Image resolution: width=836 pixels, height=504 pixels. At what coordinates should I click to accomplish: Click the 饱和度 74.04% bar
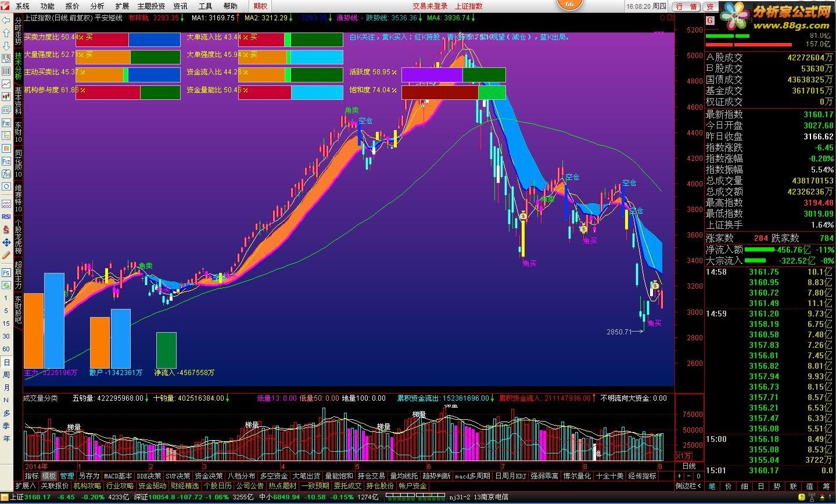(x=453, y=93)
